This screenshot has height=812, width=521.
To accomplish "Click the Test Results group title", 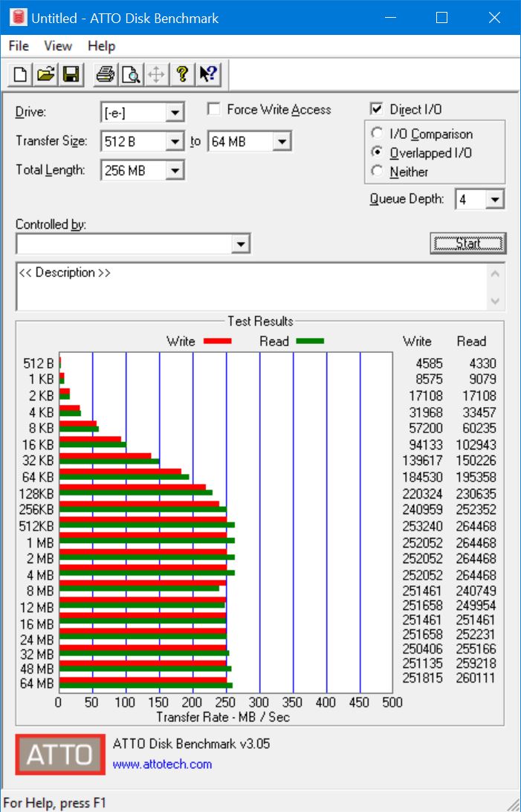I will pyautogui.click(x=260, y=321).
